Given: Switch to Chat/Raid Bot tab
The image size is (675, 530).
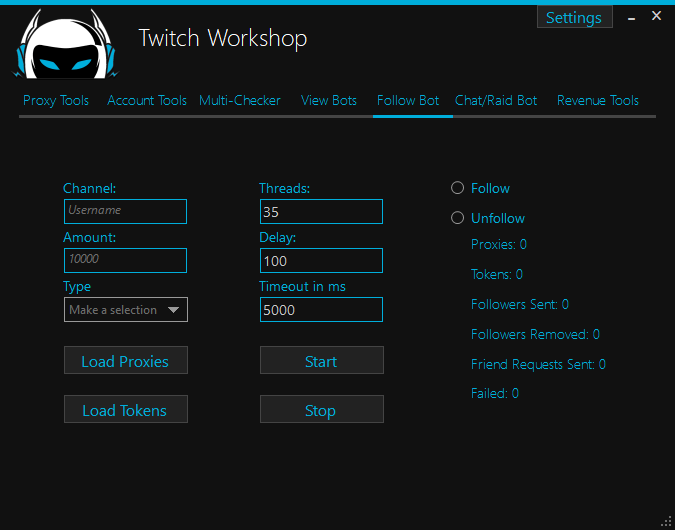Looking at the screenshot, I should 496,100.
